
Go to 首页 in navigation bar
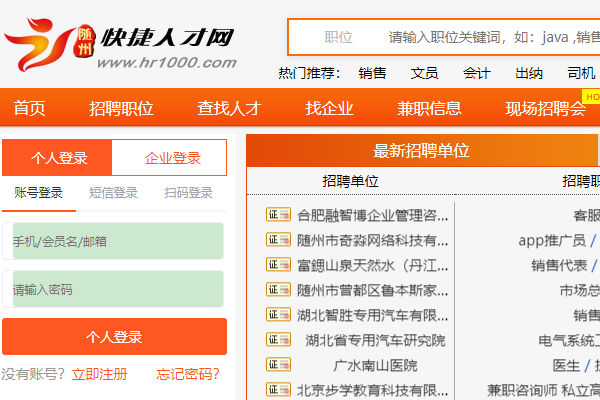click(x=29, y=108)
